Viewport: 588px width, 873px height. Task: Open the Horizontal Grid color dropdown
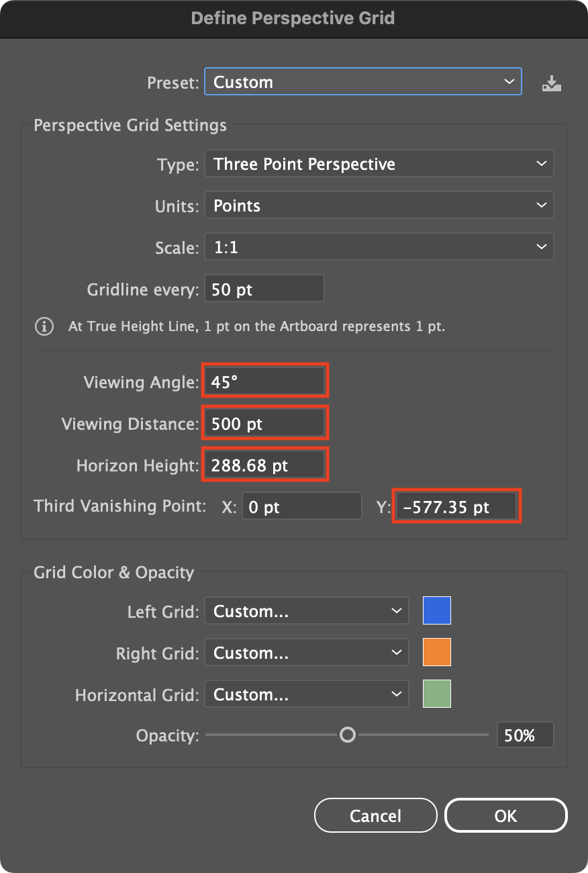(x=306, y=694)
